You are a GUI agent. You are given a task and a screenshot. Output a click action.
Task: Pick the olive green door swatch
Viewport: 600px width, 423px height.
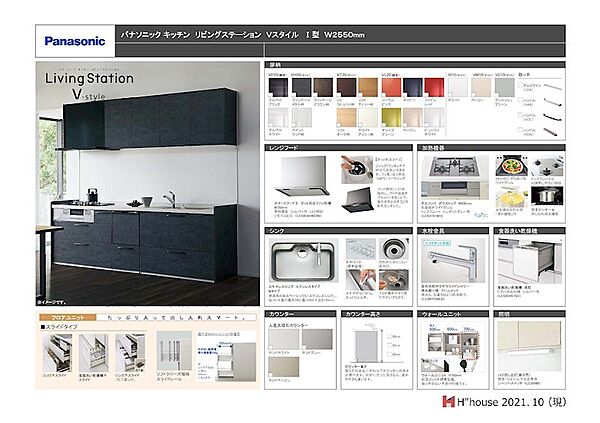pyautogui.click(x=391, y=118)
